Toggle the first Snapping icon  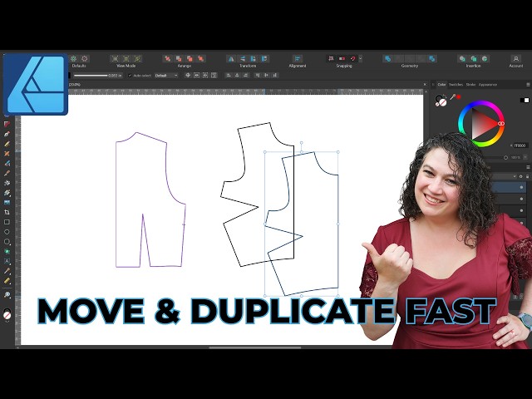pyautogui.click(x=331, y=59)
